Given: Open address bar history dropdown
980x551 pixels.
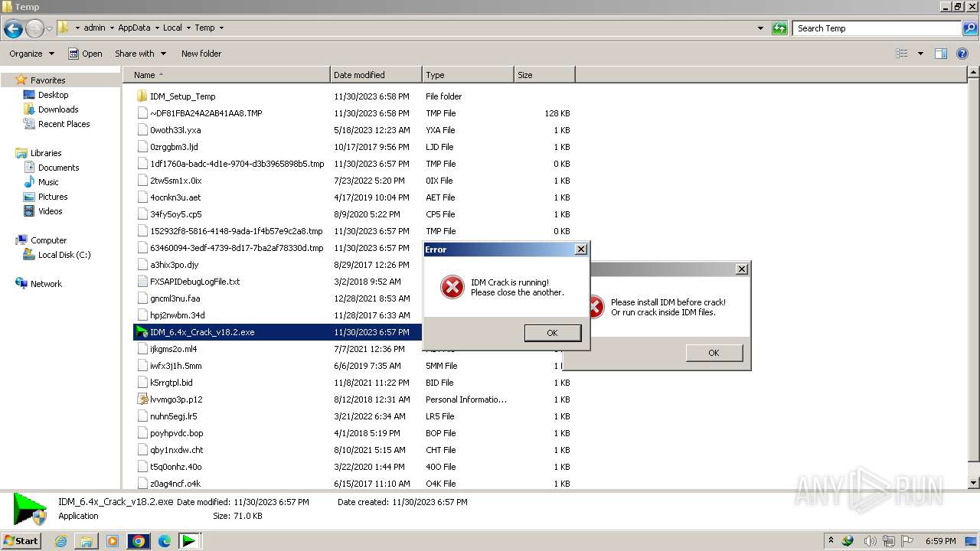Looking at the screenshot, I should coord(760,28).
